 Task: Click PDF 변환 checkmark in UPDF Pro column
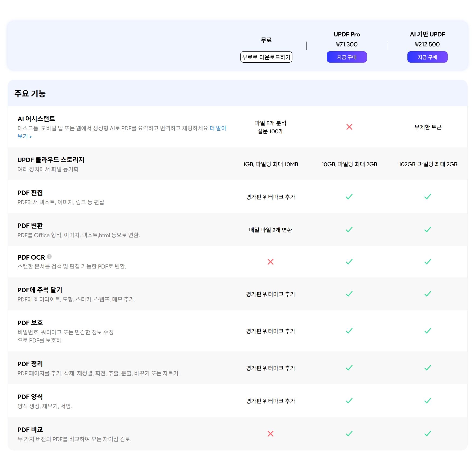click(349, 230)
